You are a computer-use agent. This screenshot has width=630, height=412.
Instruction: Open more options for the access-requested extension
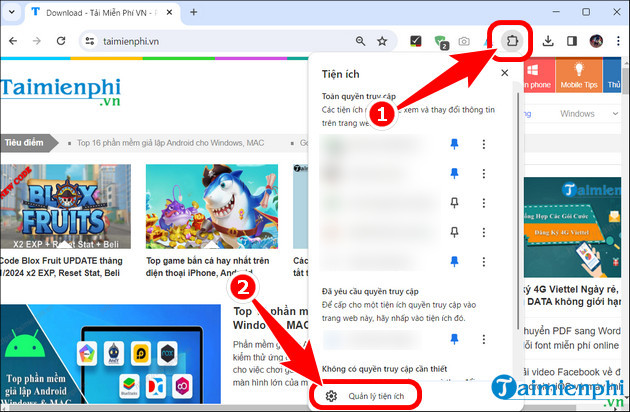pyautogui.click(x=484, y=339)
